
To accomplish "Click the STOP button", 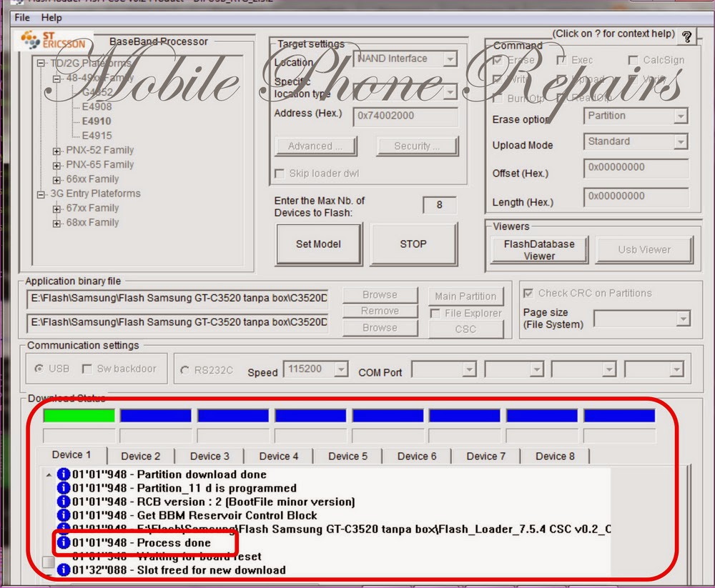I will click(413, 244).
